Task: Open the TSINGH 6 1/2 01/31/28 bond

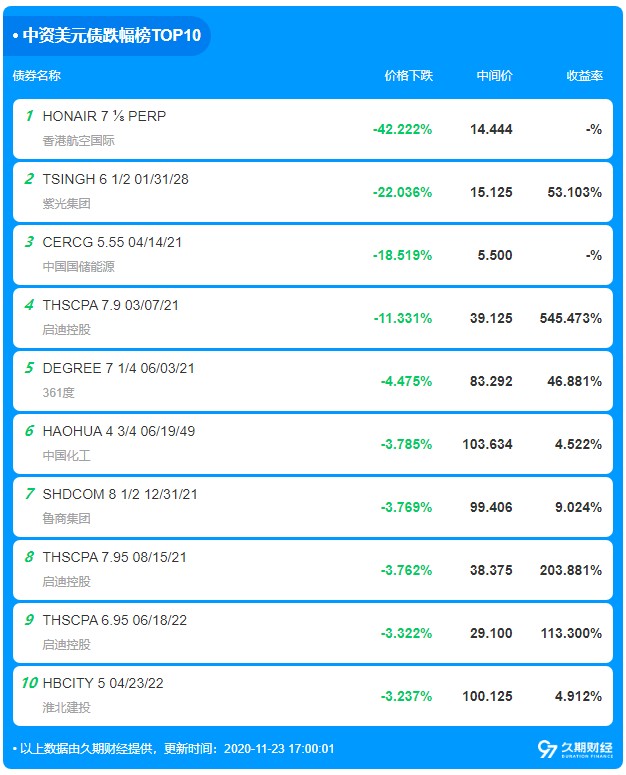Action: pos(115,179)
